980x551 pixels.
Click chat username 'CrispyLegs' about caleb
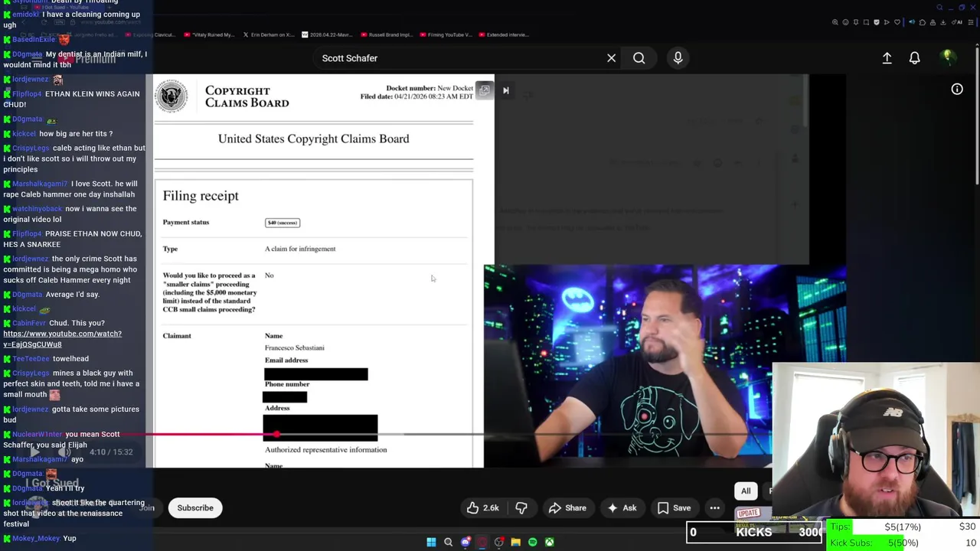31,148
